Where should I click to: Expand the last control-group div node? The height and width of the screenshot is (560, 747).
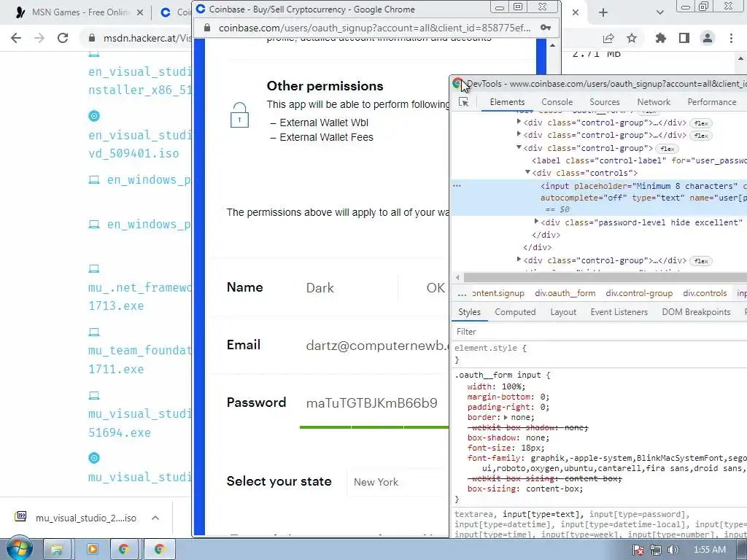[x=519, y=260]
